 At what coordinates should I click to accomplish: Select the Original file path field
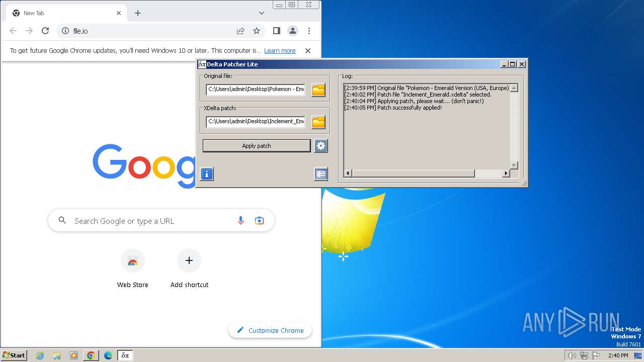[x=256, y=89]
